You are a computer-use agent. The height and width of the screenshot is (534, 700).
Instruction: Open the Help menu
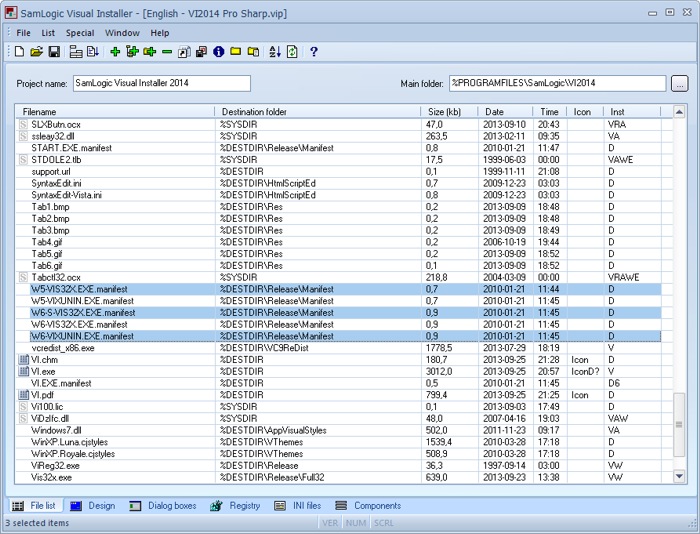pyautogui.click(x=159, y=33)
